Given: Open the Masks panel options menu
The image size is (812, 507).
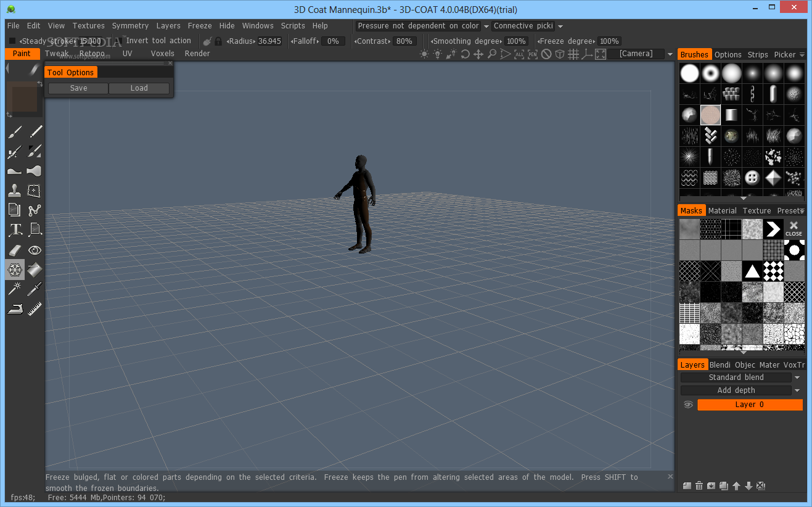Looking at the screenshot, I should (802, 211).
